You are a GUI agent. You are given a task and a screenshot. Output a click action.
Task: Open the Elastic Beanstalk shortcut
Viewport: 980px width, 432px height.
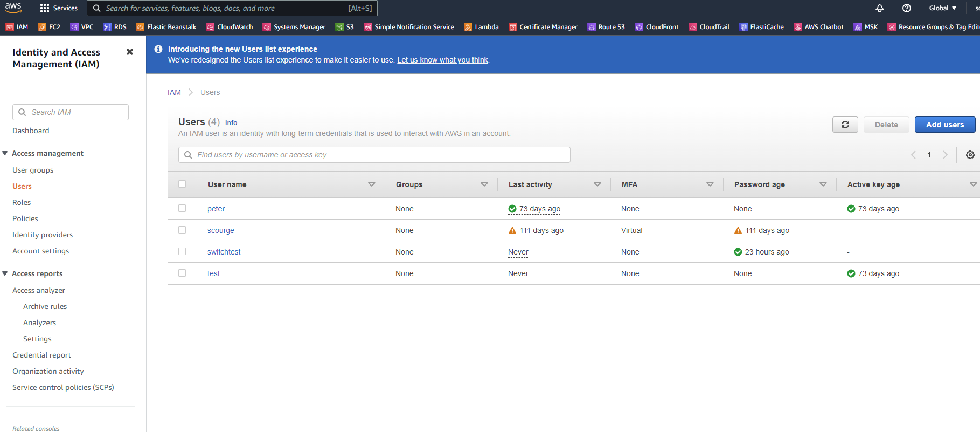[x=166, y=27]
